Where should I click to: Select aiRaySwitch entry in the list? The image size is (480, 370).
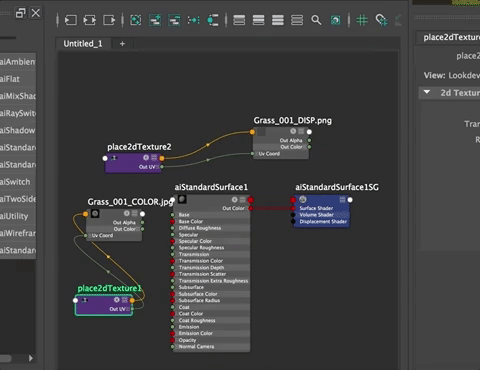click(x=18, y=113)
